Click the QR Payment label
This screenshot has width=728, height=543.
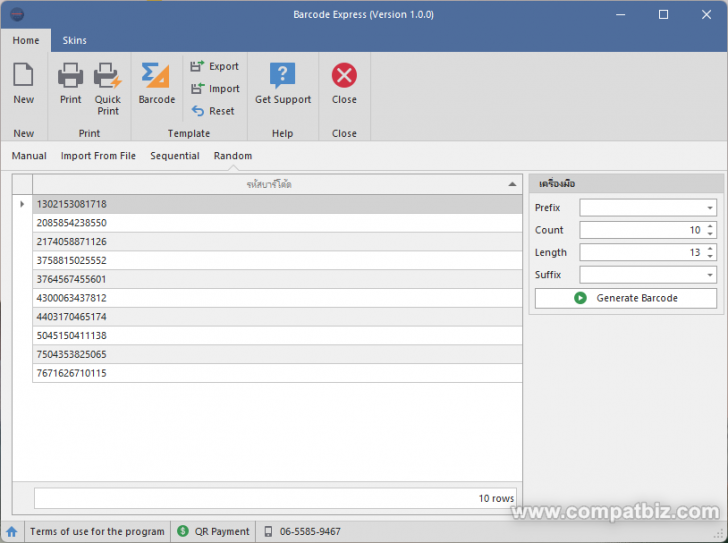[x=222, y=531]
